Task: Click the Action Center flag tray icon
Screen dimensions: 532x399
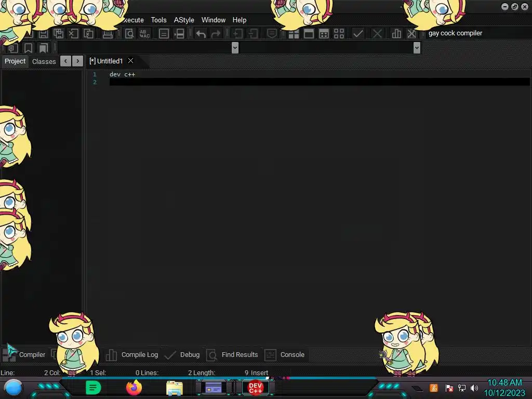Action: tap(449, 388)
